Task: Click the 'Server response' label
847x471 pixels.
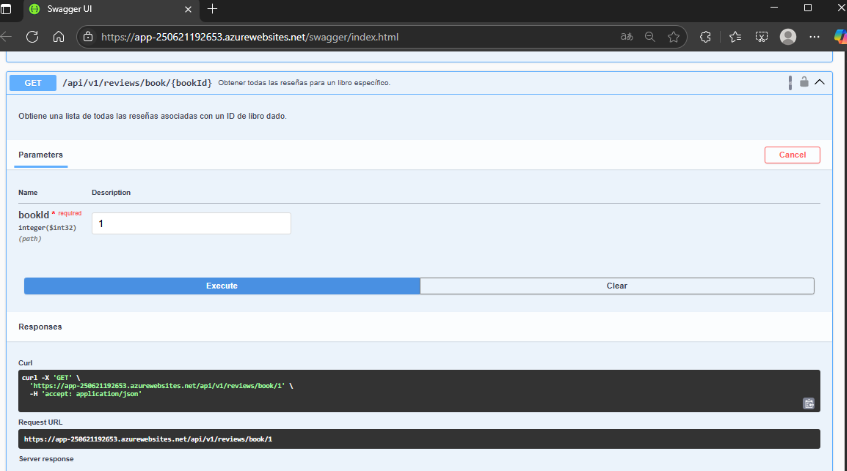Action: pyautogui.click(x=46, y=459)
